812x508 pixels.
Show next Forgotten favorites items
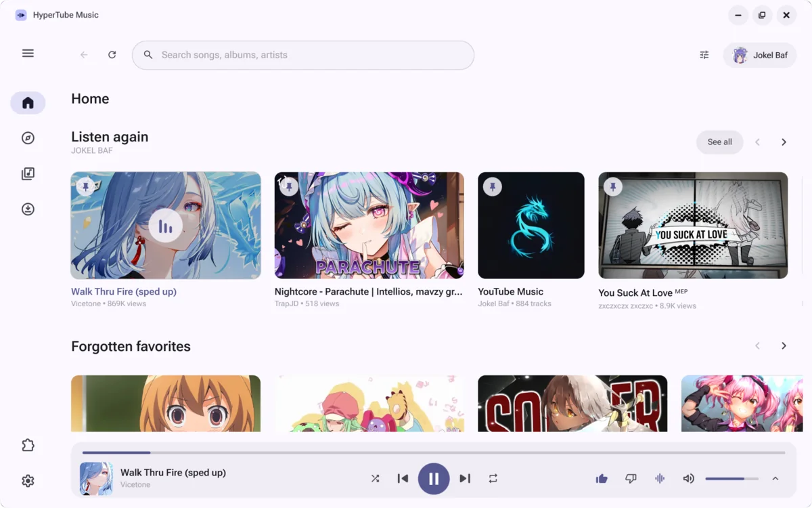(784, 346)
